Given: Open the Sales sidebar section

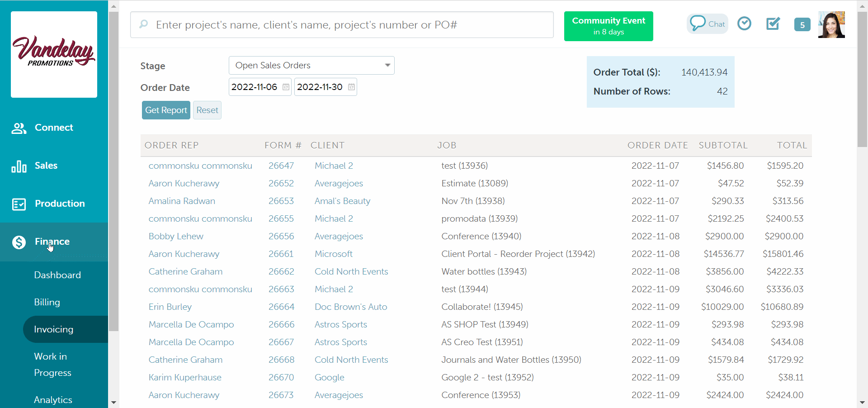Looking at the screenshot, I should [x=46, y=166].
